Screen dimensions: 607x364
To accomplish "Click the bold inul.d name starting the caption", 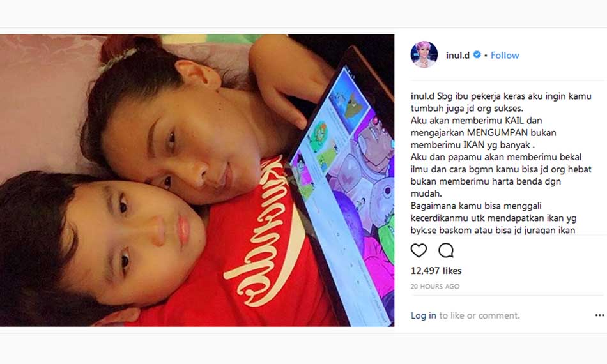I will coord(422,96).
